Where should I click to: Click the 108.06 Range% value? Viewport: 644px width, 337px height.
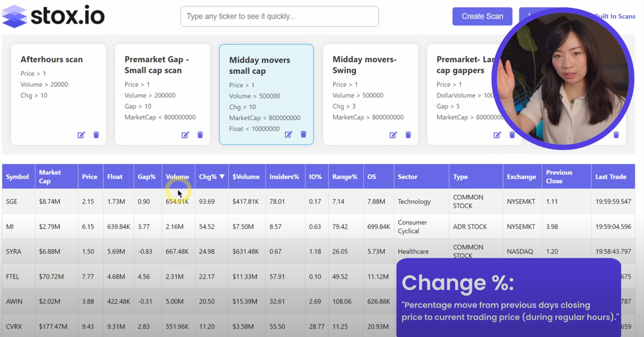342,302
